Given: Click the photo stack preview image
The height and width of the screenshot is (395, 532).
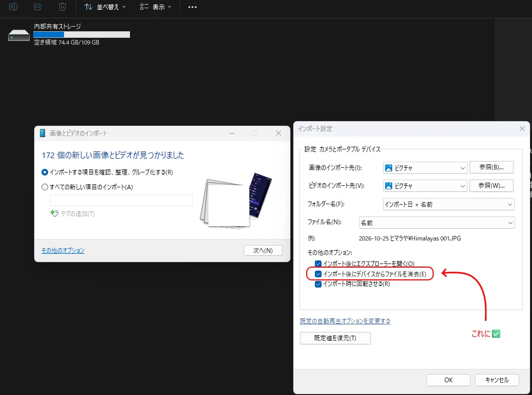Looking at the screenshot, I should click(x=236, y=200).
